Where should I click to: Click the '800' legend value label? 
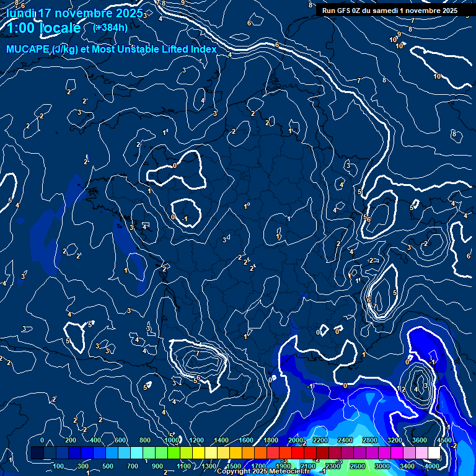pos(145,440)
